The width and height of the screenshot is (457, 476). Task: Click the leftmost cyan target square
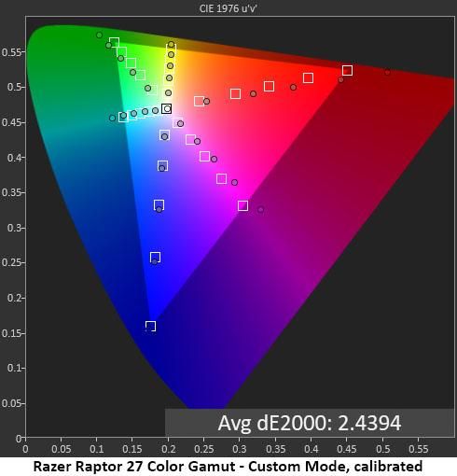click(x=123, y=118)
